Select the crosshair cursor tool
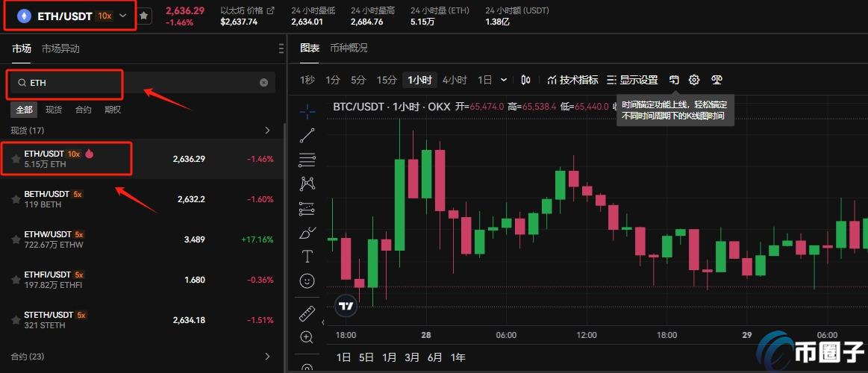The image size is (868, 373). click(307, 113)
